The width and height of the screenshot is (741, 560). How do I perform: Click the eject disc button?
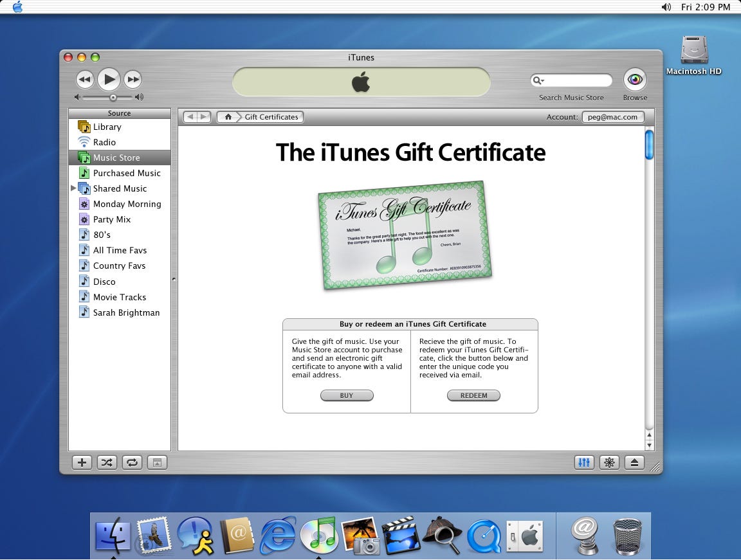coord(634,462)
